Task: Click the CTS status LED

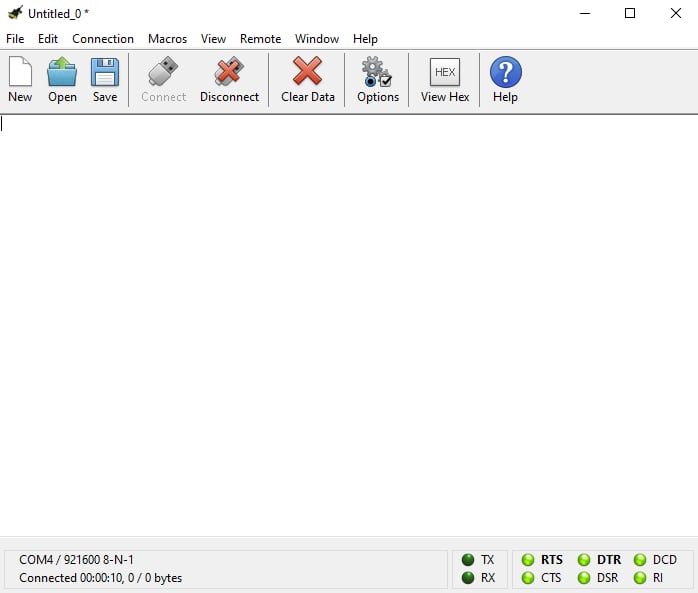Action: click(x=528, y=578)
